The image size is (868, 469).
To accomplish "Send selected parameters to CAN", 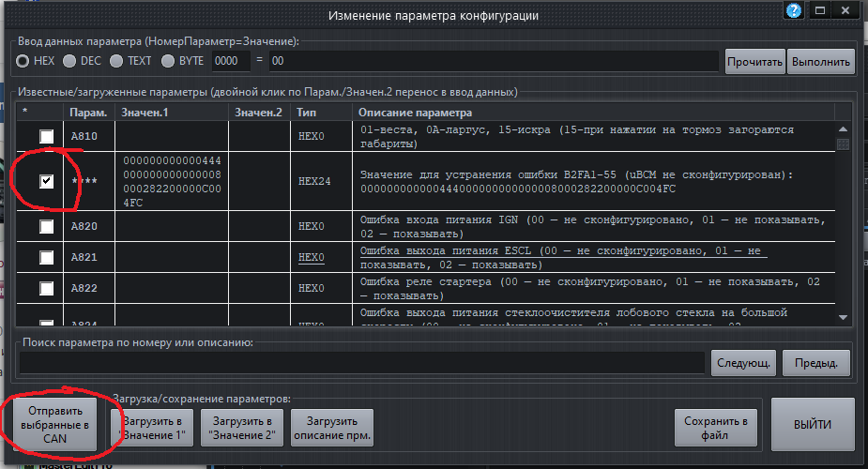I will (53, 425).
